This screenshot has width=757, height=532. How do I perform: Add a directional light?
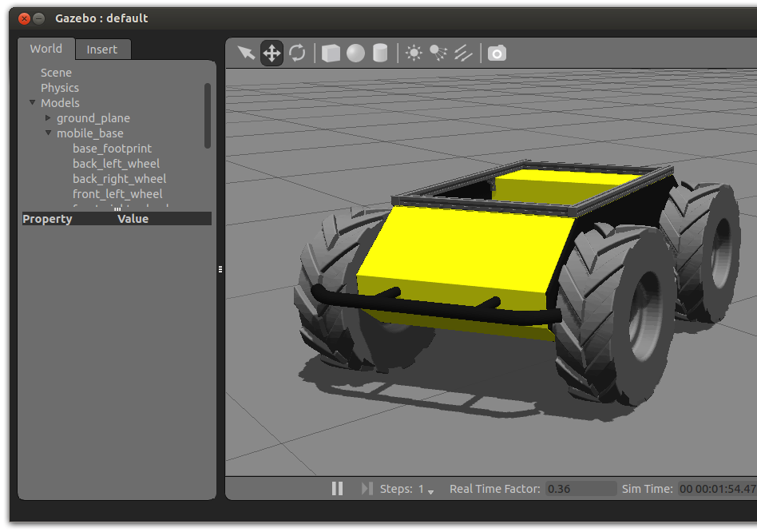pyautogui.click(x=463, y=54)
